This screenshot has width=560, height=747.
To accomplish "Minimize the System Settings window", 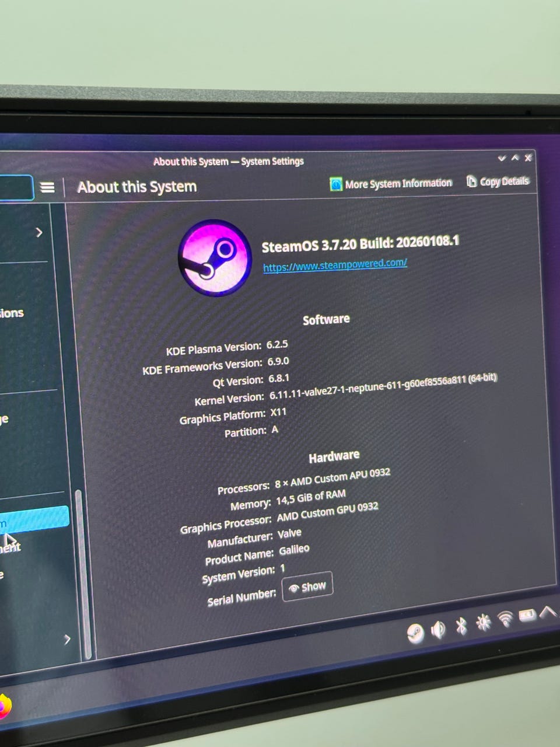I will click(502, 158).
